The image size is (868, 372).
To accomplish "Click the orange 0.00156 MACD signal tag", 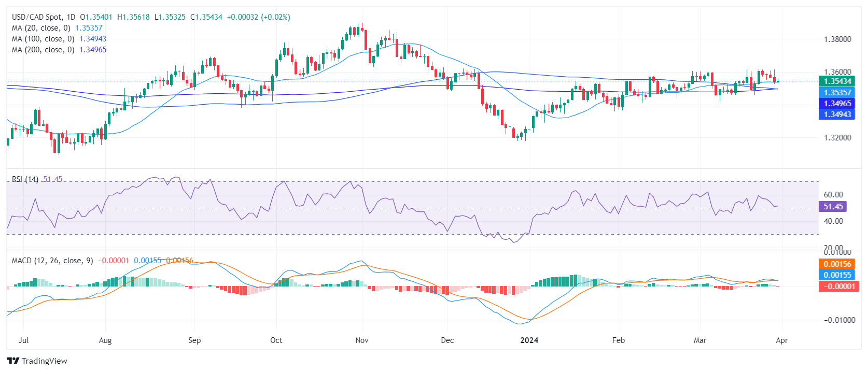I will [837, 264].
